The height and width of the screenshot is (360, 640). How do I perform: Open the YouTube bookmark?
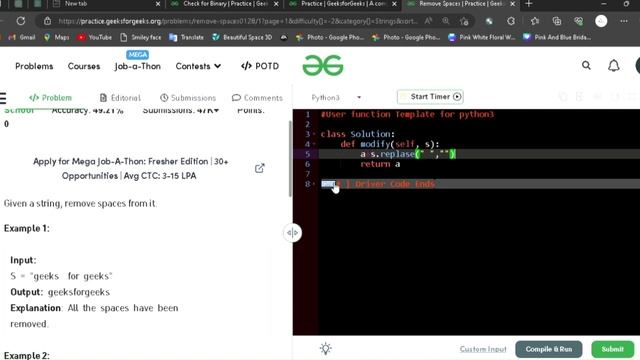tap(95, 37)
